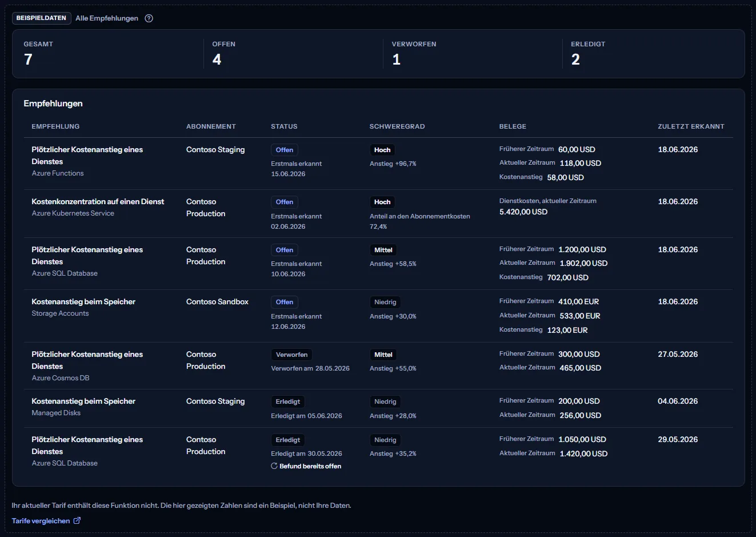
Task: Click the Verworfen status badge
Action: click(291, 355)
